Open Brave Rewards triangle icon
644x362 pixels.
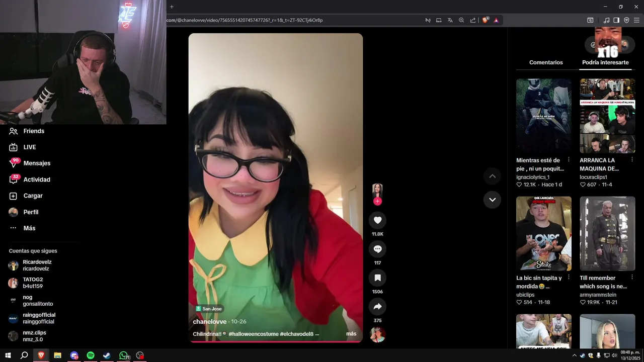496,20
